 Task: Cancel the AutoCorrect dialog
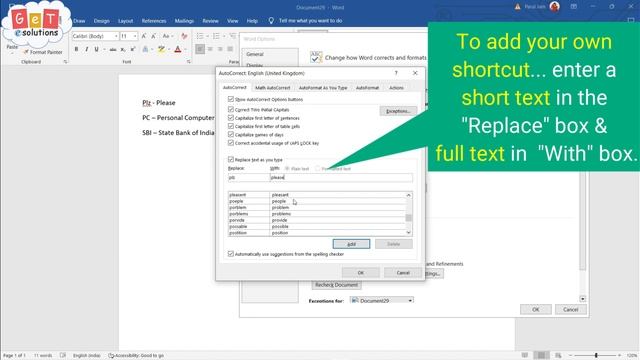click(403, 273)
